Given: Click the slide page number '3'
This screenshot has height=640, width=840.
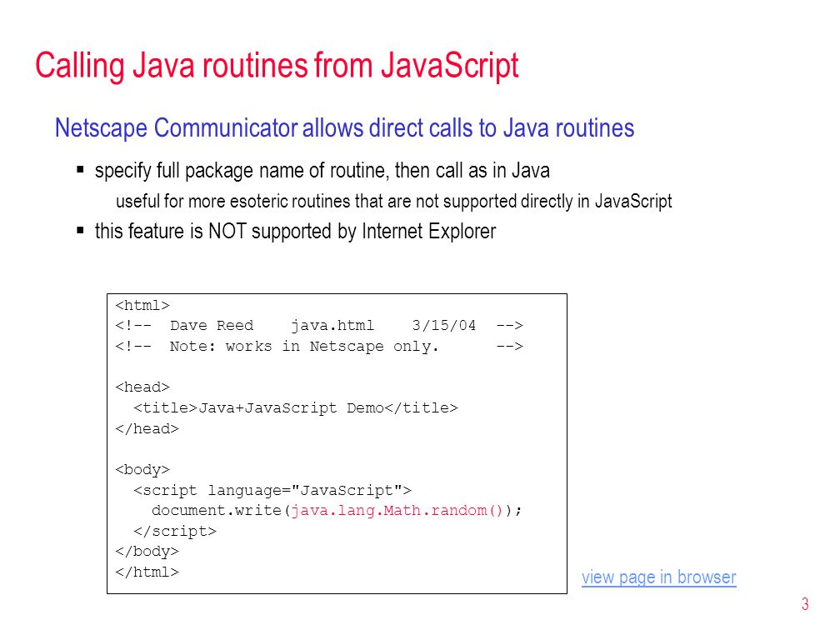Looking at the screenshot, I should 805,605.
